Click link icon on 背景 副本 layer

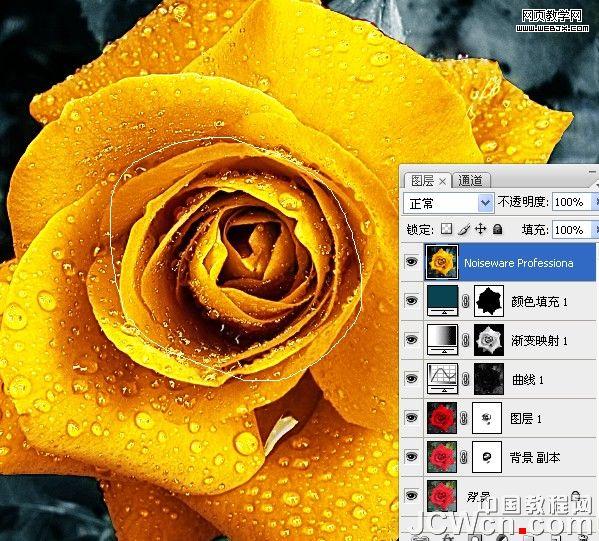point(464,457)
